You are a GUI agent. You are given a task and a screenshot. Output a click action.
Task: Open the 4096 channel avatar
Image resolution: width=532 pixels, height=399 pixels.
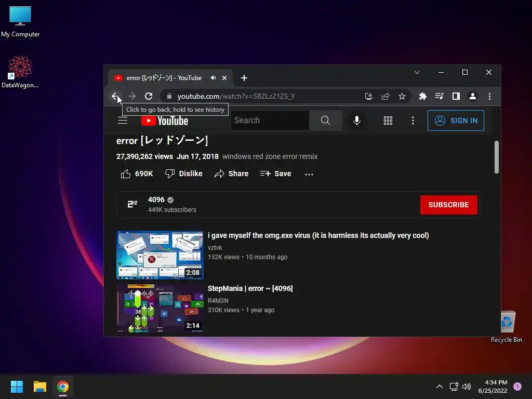pyautogui.click(x=132, y=204)
